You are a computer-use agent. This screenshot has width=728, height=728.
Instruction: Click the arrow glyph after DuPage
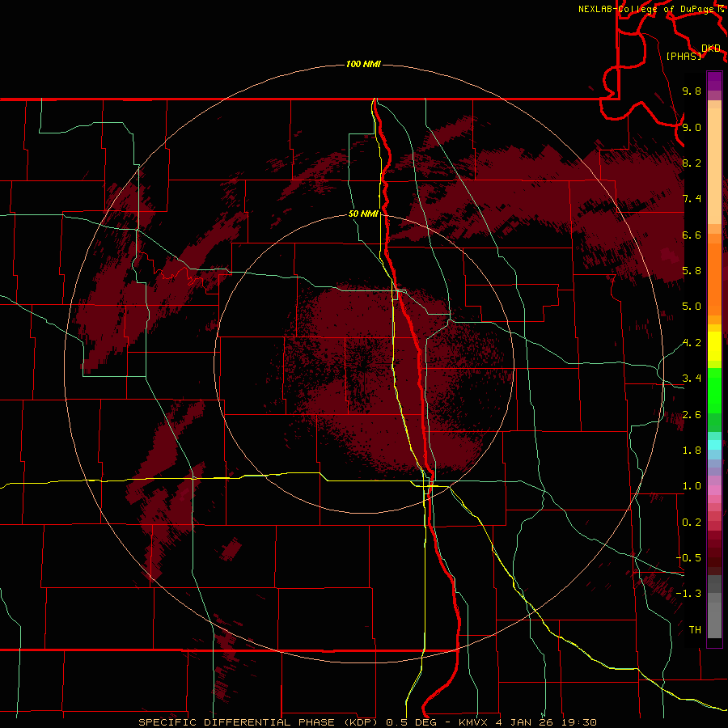pyautogui.click(x=721, y=9)
